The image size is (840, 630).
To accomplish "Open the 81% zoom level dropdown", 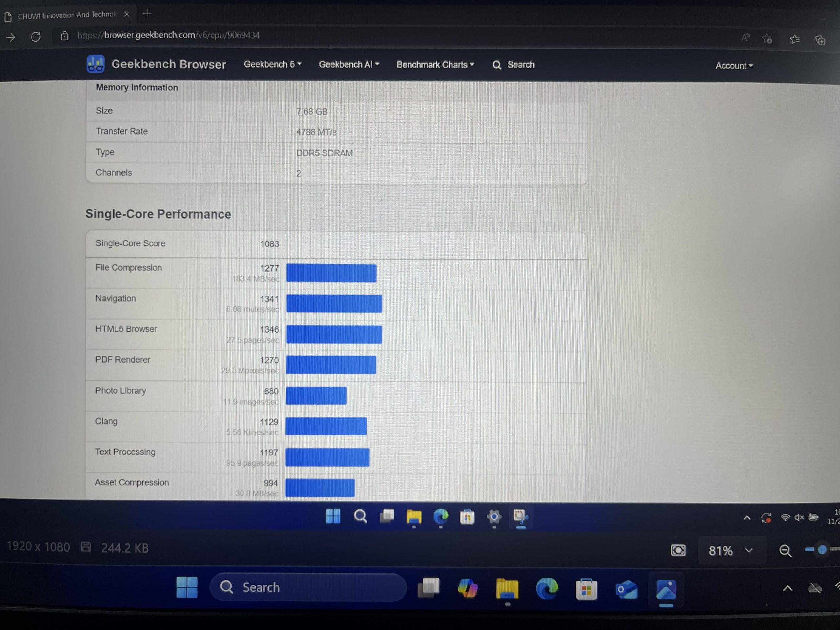I will [x=731, y=550].
